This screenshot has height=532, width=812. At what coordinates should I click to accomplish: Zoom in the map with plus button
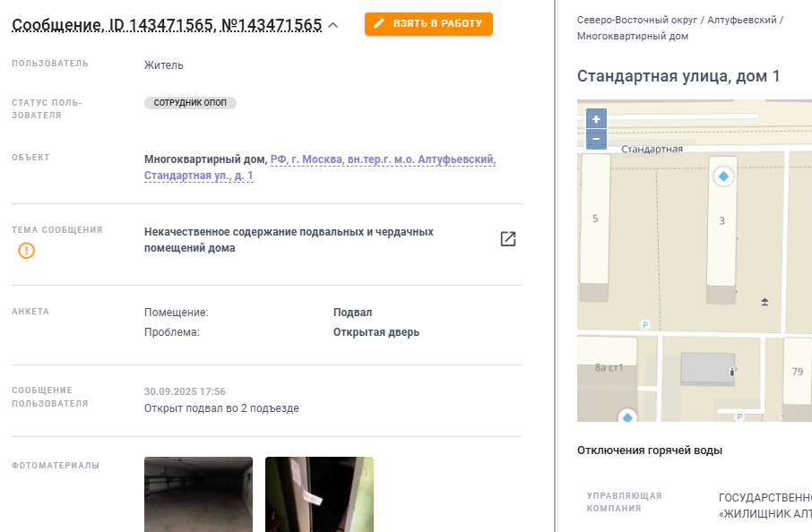596,119
